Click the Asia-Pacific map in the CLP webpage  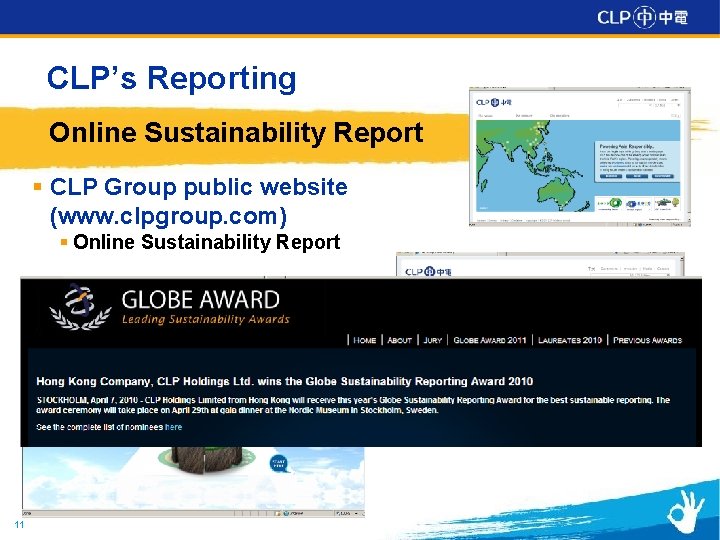[x=533, y=165]
